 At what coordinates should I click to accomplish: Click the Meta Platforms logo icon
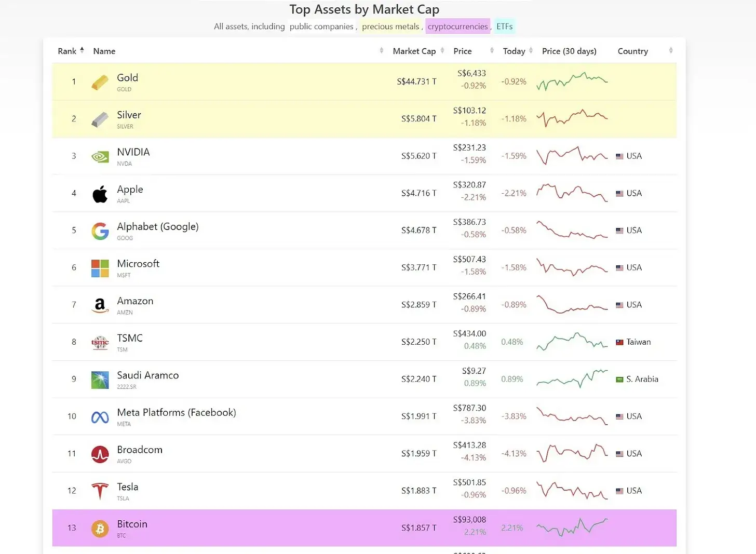[100, 417]
